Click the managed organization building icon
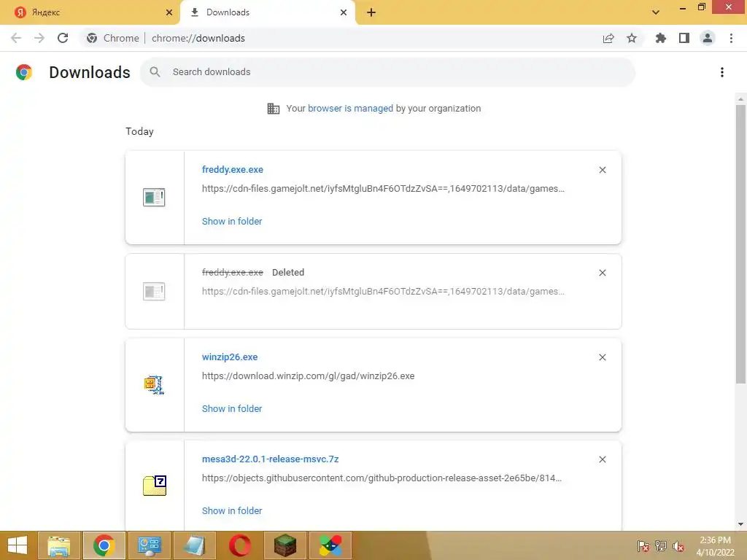The width and height of the screenshot is (747, 560). click(x=274, y=109)
